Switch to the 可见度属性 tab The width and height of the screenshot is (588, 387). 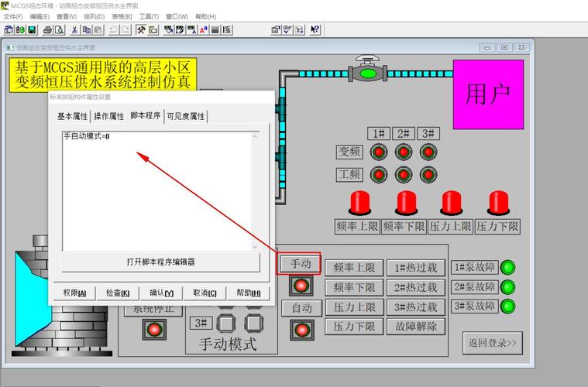coord(186,116)
